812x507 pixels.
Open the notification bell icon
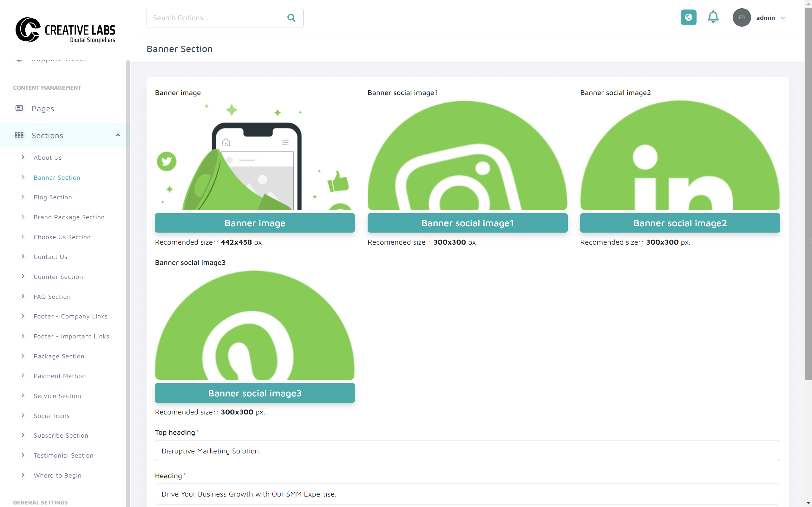(713, 17)
